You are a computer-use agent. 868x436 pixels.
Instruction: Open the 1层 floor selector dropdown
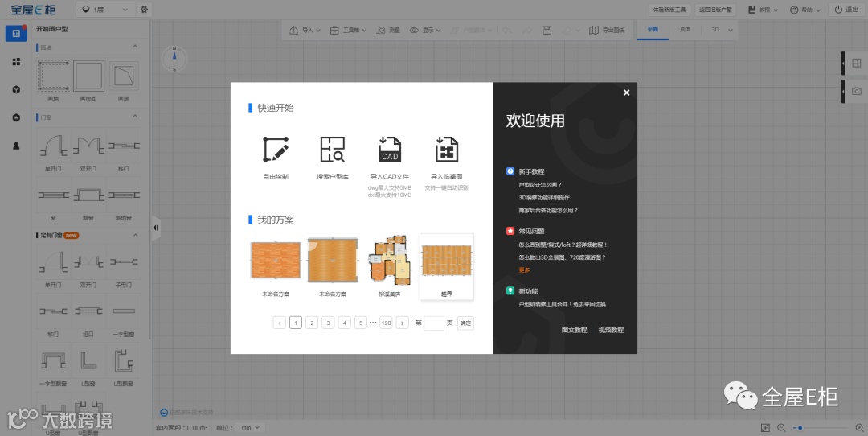coord(104,10)
